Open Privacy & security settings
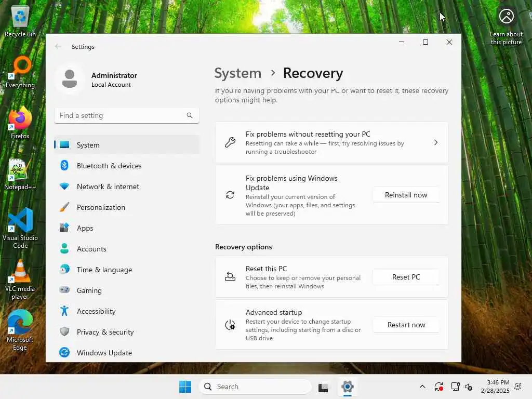Screen dimensions: 532x399 [127, 332]
